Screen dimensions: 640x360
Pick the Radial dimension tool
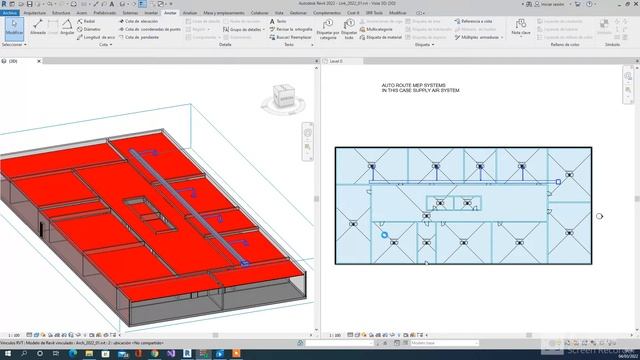point(86,21)
